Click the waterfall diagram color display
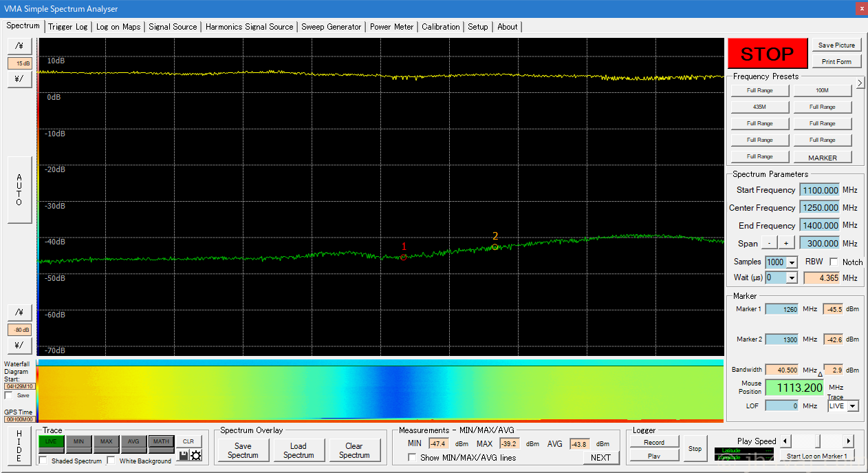868x473 pixels. coord(380,392)
